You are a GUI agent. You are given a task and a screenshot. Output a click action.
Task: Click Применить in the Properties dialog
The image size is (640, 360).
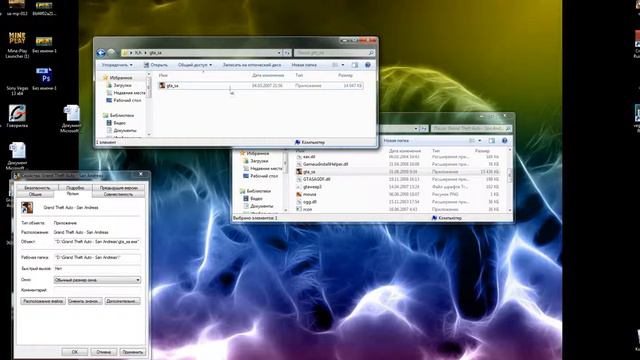[x=132, y=352]
